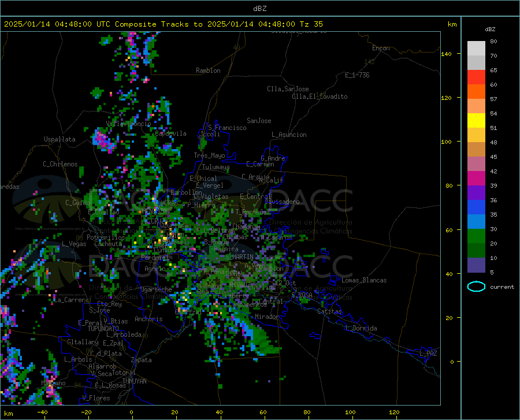The width and height of the screenshot is (520, 420).
Task: Click the V_Flores place label
Action: pyautogui.click(x=96, y=398)
